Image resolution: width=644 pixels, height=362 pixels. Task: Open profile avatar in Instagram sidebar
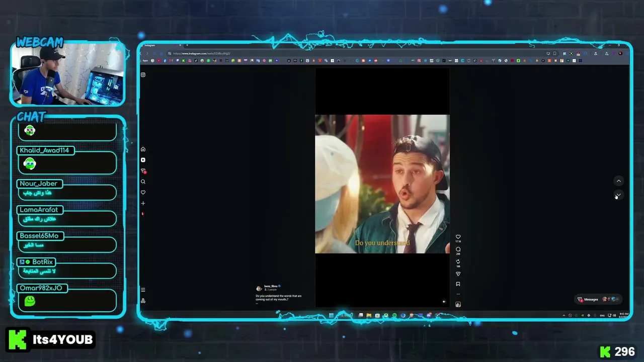click(x=143, y=214)
